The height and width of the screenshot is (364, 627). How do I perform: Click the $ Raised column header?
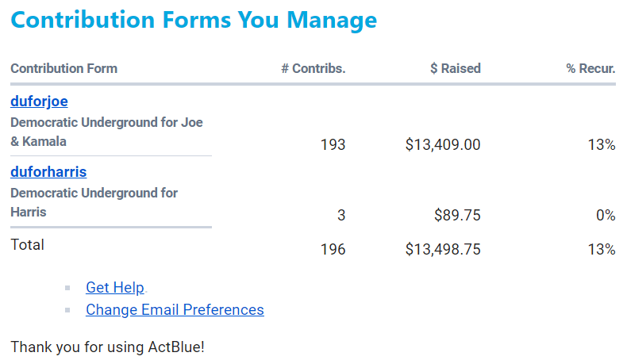455,68
